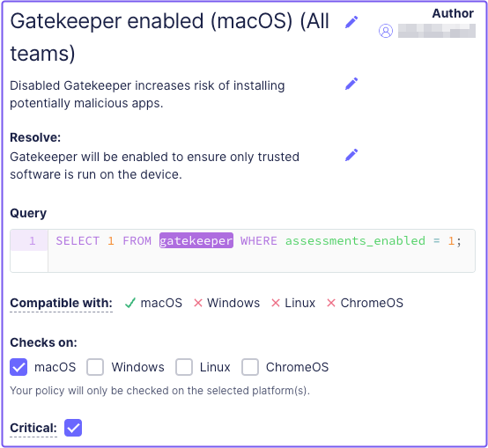Click the 'Critical:' underlined label

[x=33, y=428]
